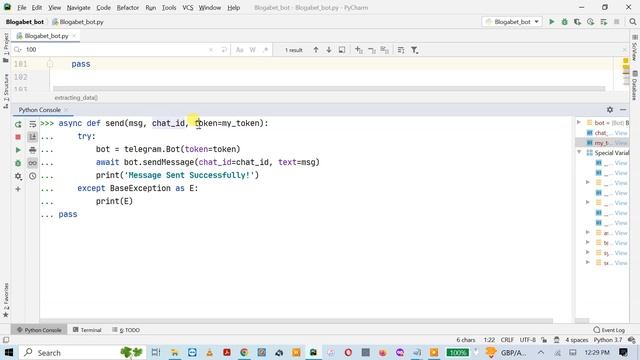
Task: Change CRLF line separator in status bar
Action: point(507,340)
